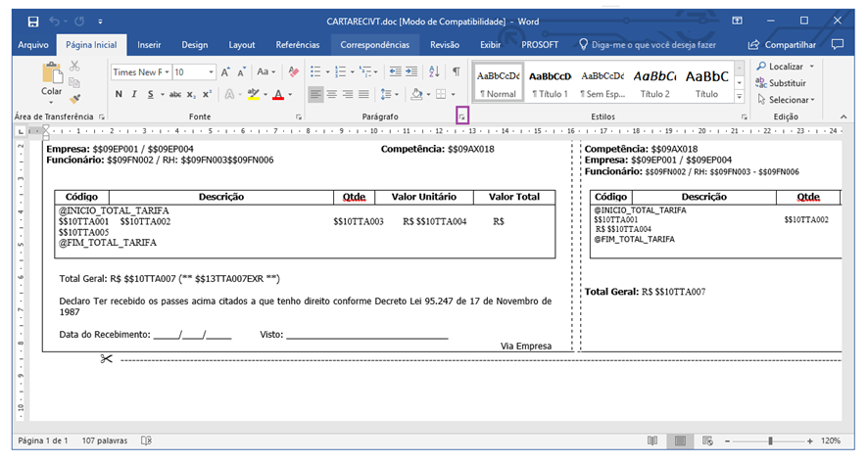868x463 pixels.
Task: Center align text
Action: point(331,95)
